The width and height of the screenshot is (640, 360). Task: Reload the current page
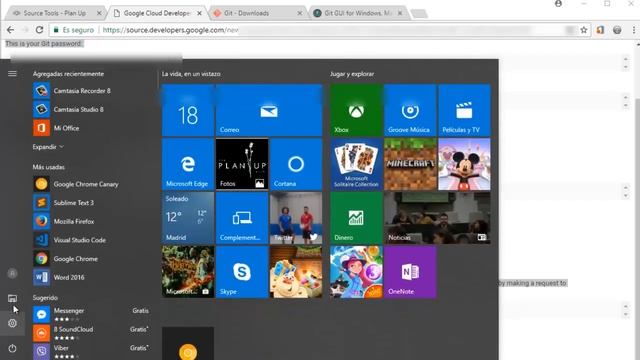[x=39, y=30]
